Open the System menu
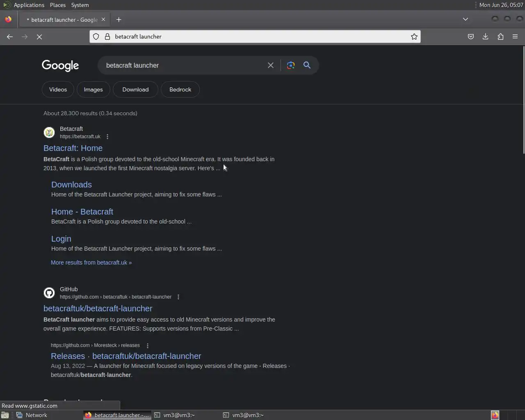Image resolution: width=525 pixels, height=420 pixels. (80, 5)
